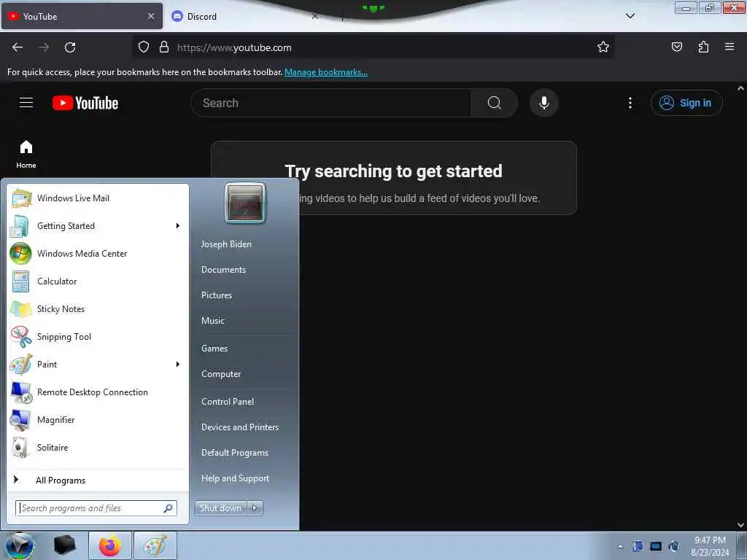Open Paint from the taskbar
747x560 pixels.
pyautogui.click(x=155, y=545)
